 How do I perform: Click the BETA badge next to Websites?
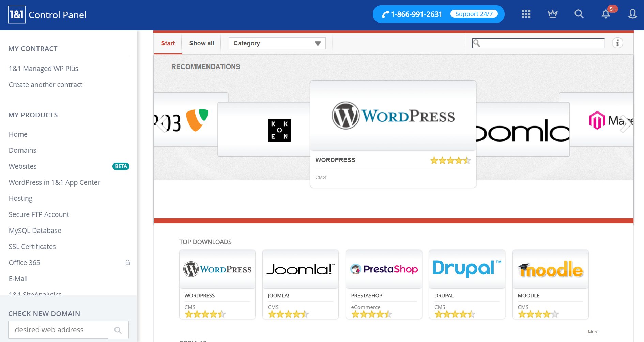coord(121,166)
